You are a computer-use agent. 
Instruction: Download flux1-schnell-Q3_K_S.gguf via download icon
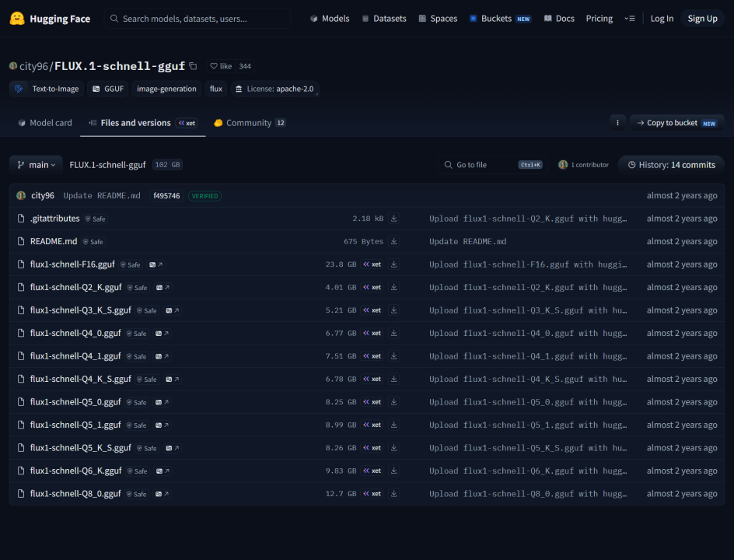click(x=394, y=310)
